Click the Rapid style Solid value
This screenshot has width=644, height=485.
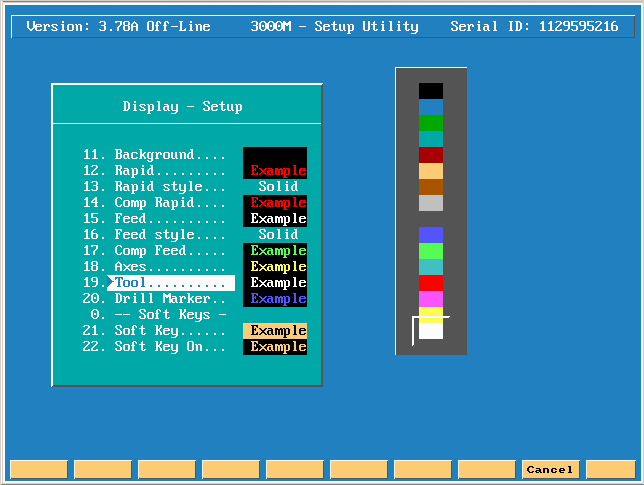pos(278,187)
